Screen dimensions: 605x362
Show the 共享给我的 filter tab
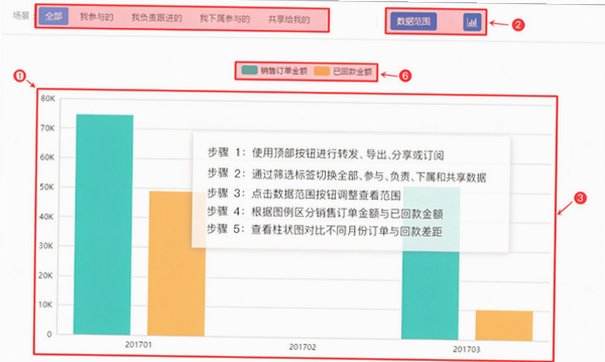click(x=289, y=19)
